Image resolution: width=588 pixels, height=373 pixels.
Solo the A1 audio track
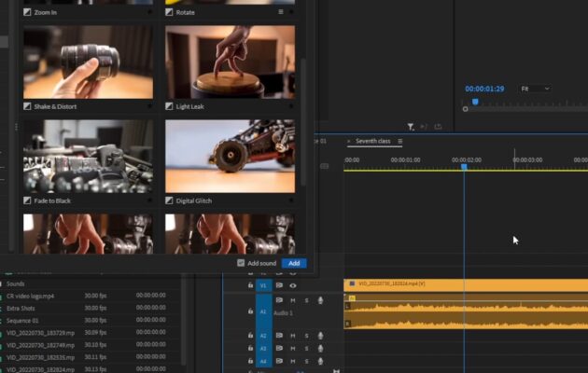(306, 300)
